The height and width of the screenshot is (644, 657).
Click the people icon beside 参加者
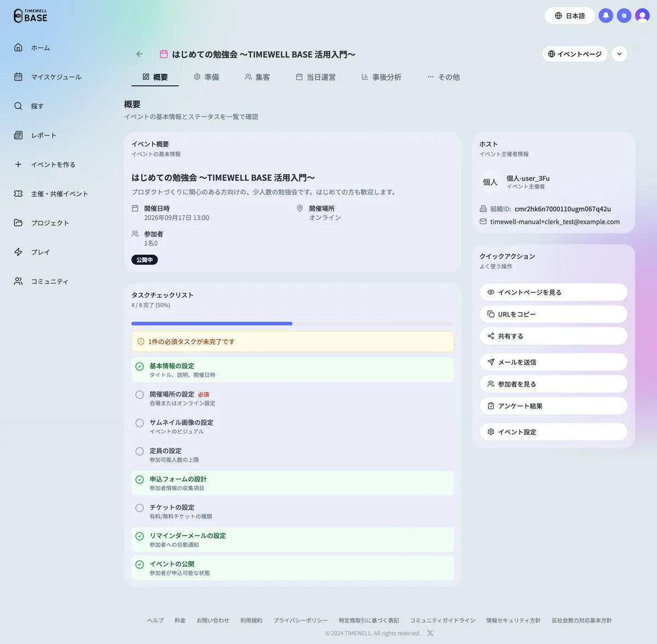click(x=135, y=234)
